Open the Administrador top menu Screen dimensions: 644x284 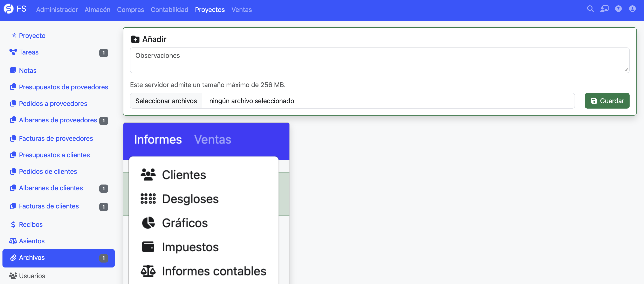[x=57, y=10]
